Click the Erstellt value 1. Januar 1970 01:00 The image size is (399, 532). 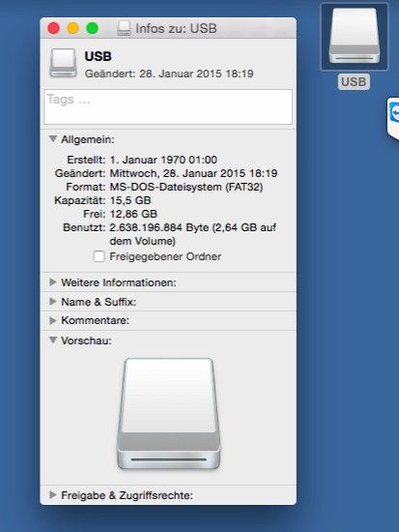coord(163,160)
